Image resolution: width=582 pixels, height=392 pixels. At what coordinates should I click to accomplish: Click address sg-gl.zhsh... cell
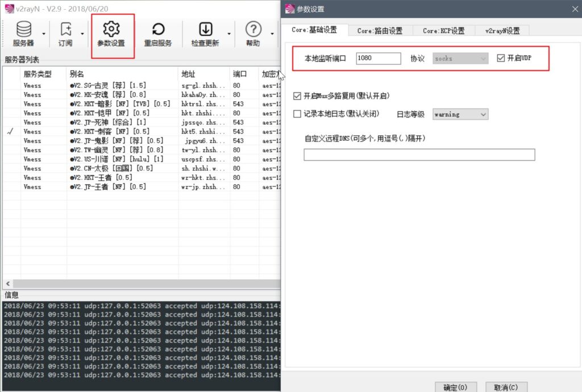tap(203, 85)
